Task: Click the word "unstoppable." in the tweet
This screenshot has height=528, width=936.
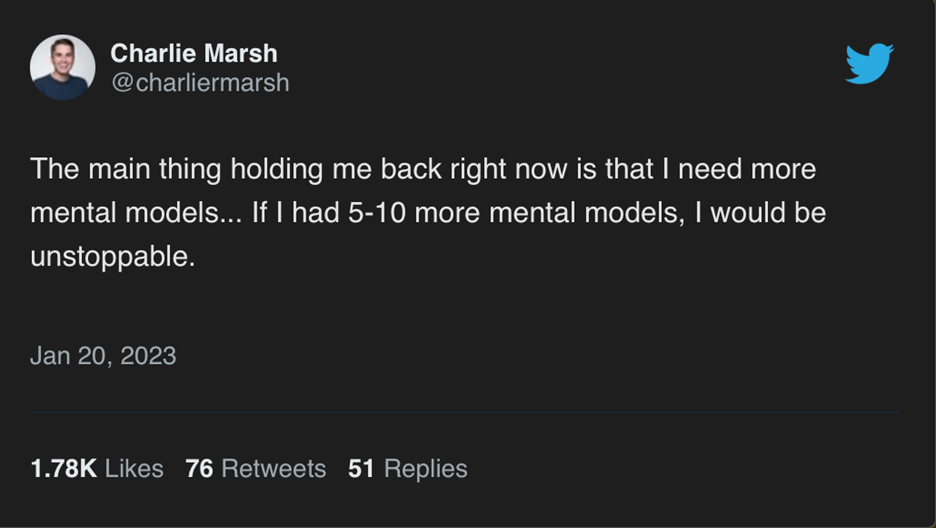Action: [x=112, y=256]
